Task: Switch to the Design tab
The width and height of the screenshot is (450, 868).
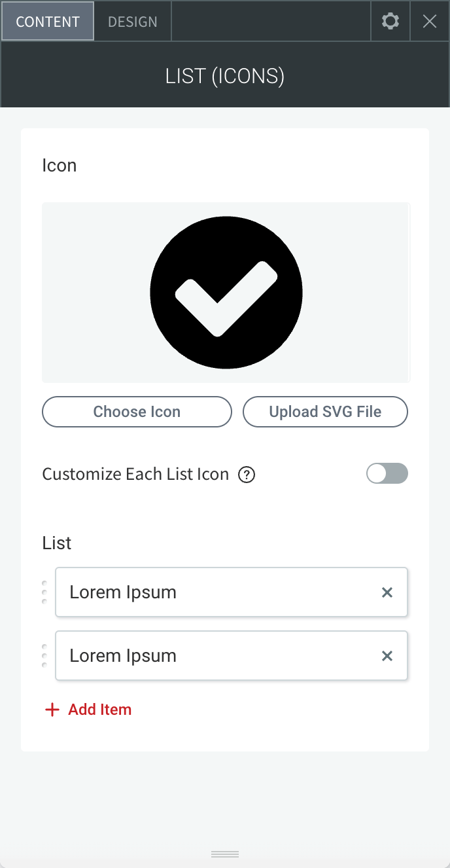Action: (x=133, y=21)
